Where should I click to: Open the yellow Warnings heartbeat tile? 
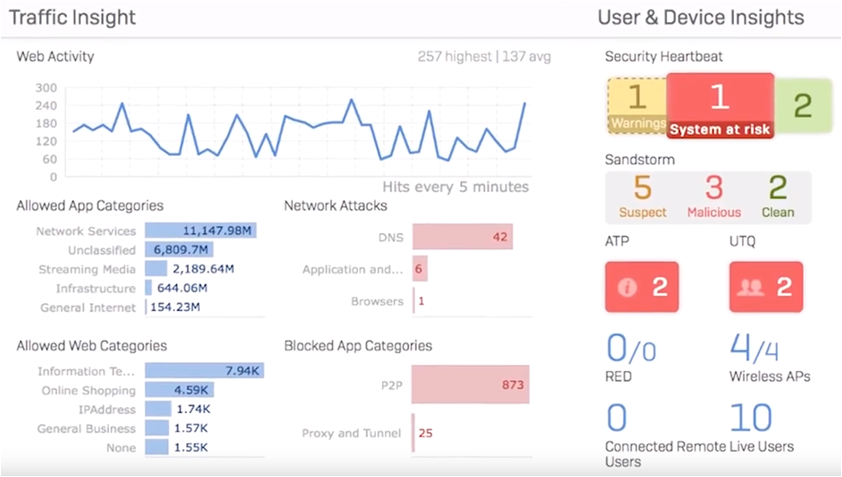tap(636, 105)
